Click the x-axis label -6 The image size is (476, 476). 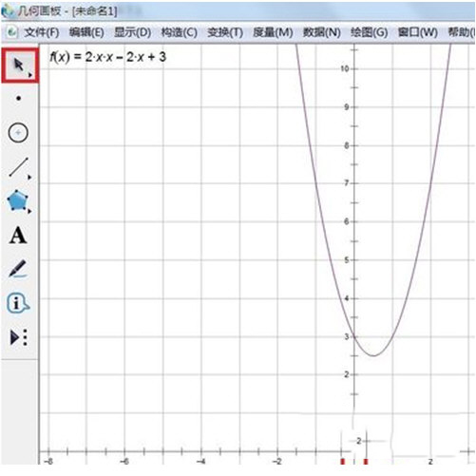pyautogui.click(x=124, y=462)
